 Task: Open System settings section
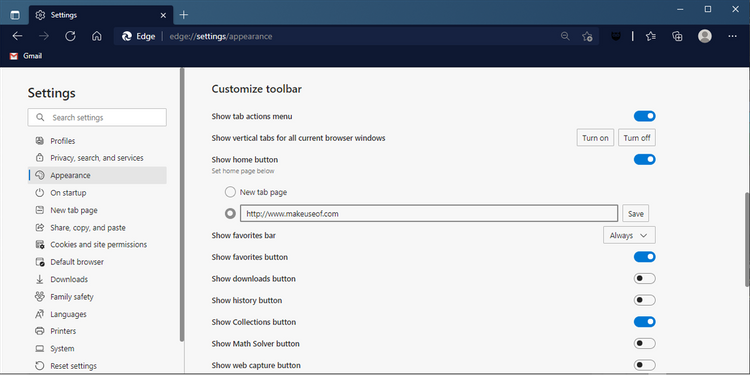point(97,349)
